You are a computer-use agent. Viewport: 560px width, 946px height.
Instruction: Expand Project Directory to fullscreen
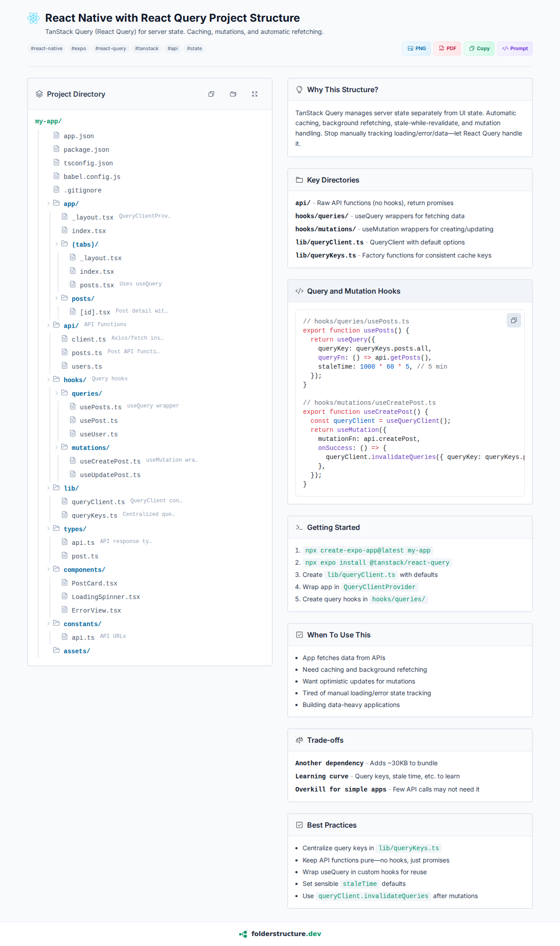point(255,94)
